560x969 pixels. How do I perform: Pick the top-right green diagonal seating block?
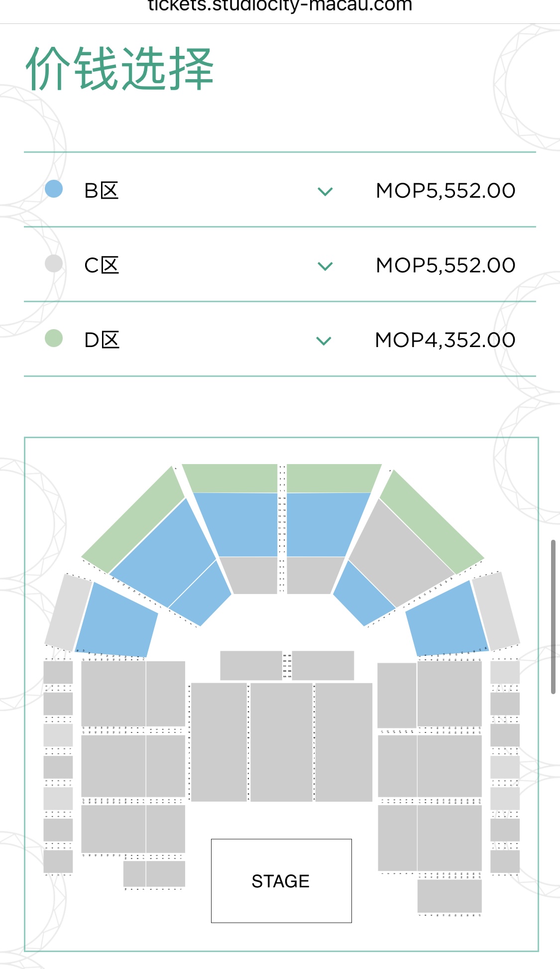[432, 521]
